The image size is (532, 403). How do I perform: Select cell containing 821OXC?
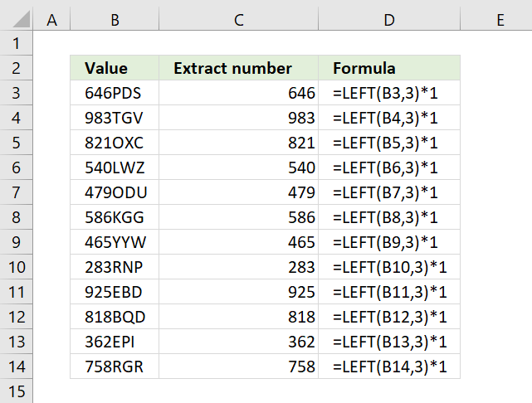click(x=115, y=143)
